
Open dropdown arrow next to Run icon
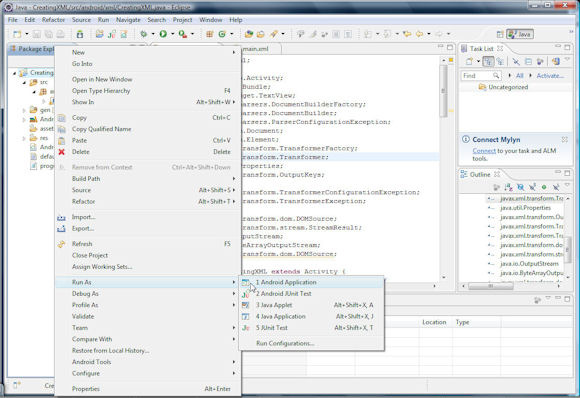coord(172,34)
